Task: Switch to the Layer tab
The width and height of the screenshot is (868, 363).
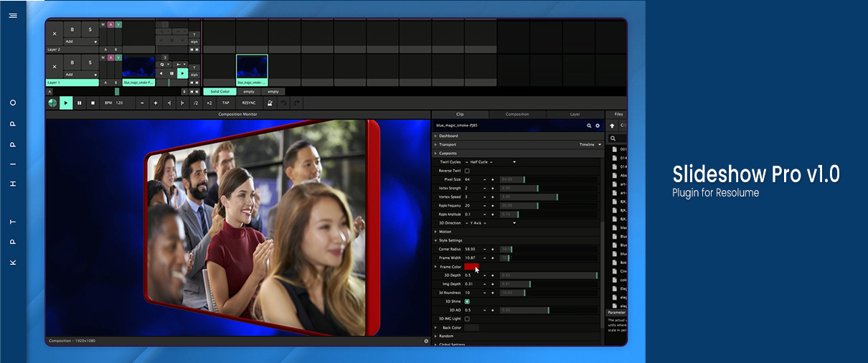Action: [575, 114]
